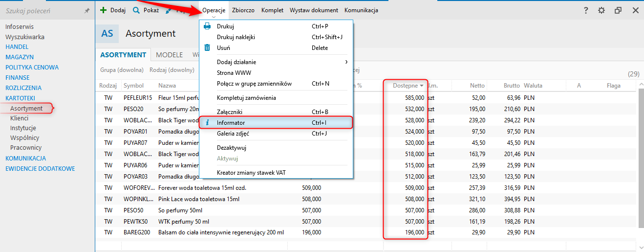
Task: Expand POLITYKA CENOWA sidebar section
Action: pyautogui.click(x=32, y=68)
